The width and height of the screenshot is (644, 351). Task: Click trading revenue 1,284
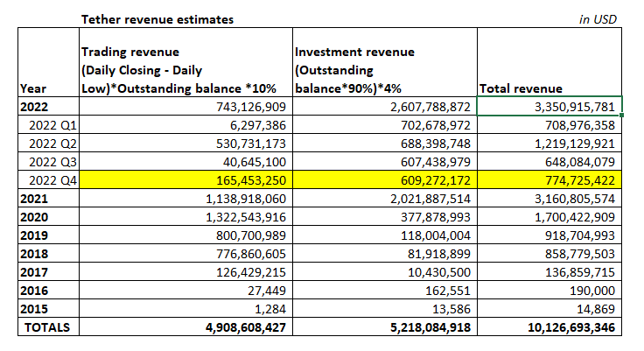tap(185, 308)
